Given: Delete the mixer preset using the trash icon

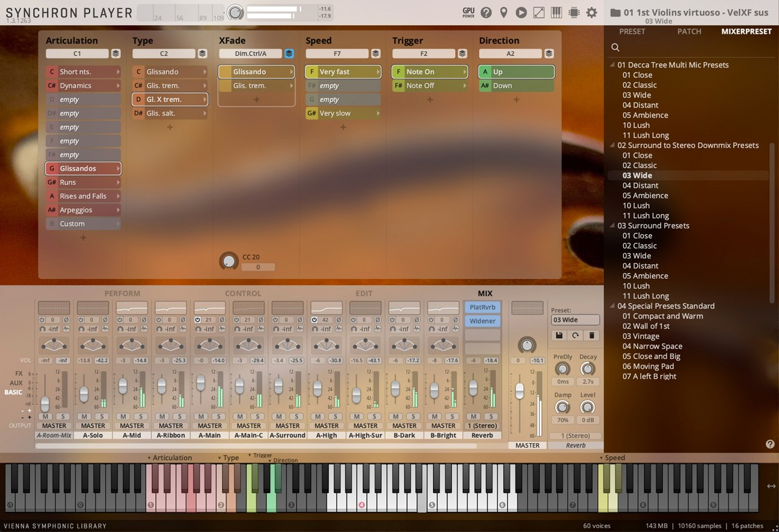Looking at the screenshot, I should coord(592,335).
